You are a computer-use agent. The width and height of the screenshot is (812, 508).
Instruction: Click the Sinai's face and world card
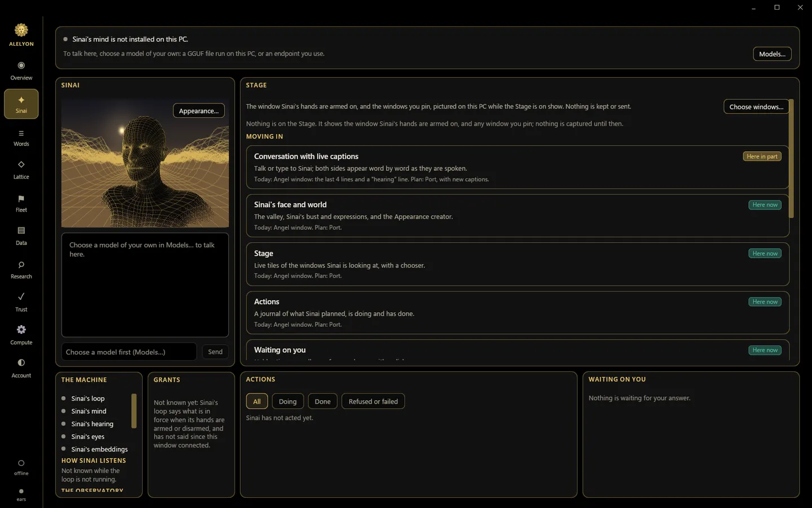[517, 216]
